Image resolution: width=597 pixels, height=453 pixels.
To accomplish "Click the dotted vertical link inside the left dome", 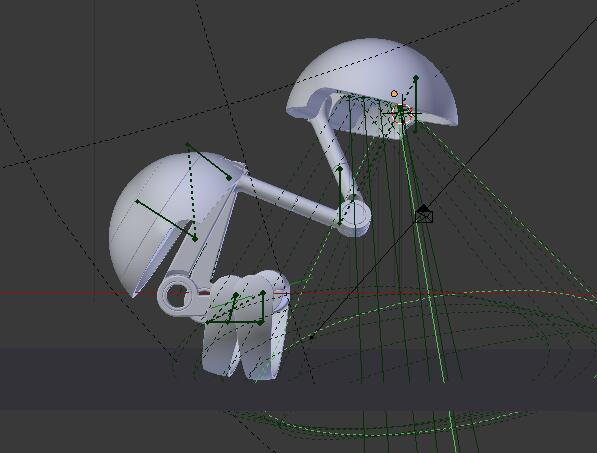I will [192, 192].
